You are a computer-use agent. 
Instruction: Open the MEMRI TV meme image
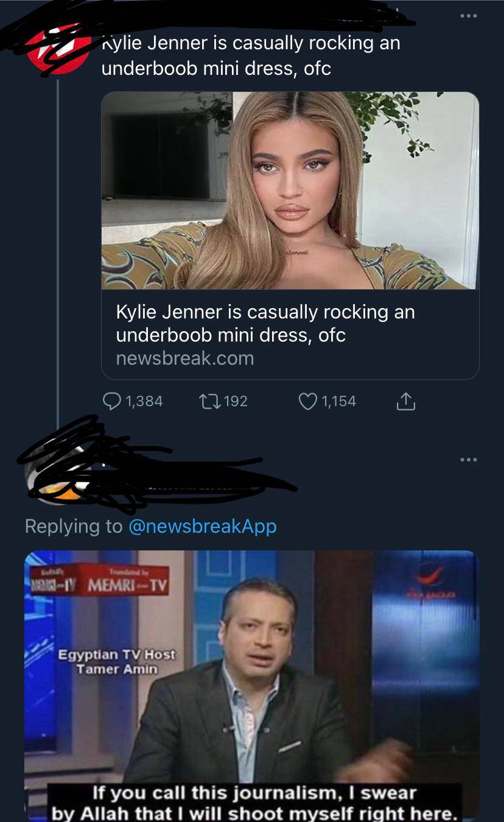251,685
